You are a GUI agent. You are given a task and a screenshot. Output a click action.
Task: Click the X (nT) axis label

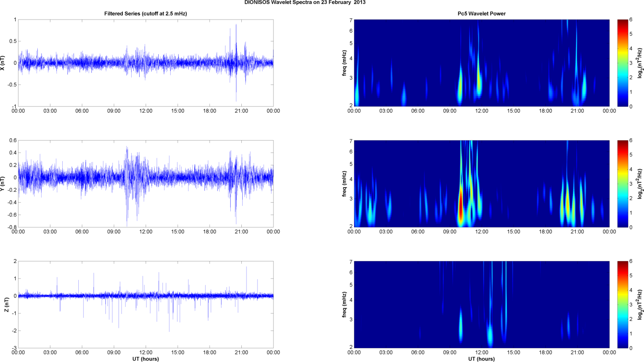pos(3,63)
